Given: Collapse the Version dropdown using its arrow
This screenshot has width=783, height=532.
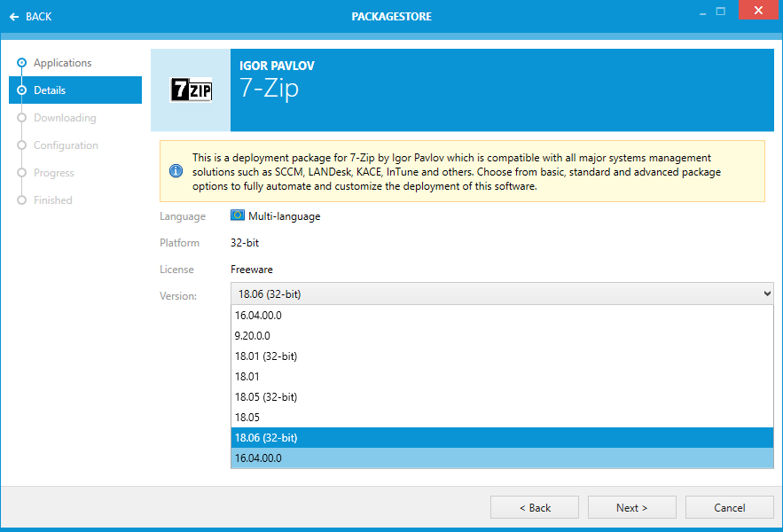Looking at the screenshot, I should [766, 293].
